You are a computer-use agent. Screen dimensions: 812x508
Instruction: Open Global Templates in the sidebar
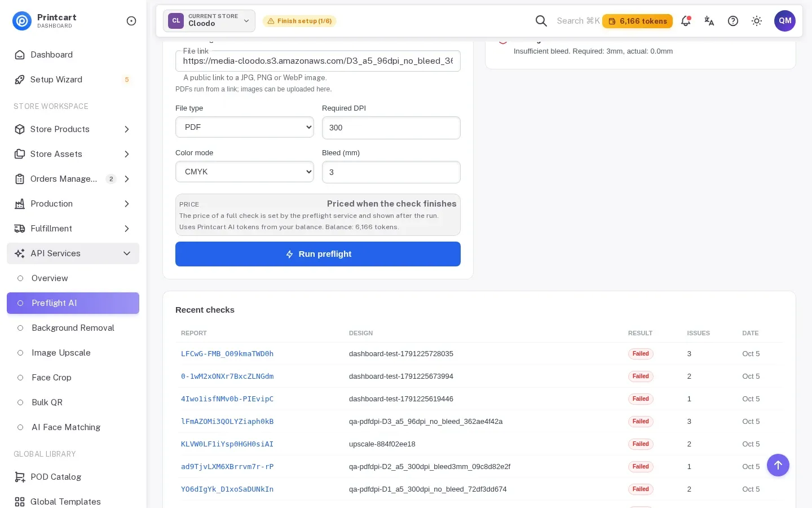(x=73, y=502)
